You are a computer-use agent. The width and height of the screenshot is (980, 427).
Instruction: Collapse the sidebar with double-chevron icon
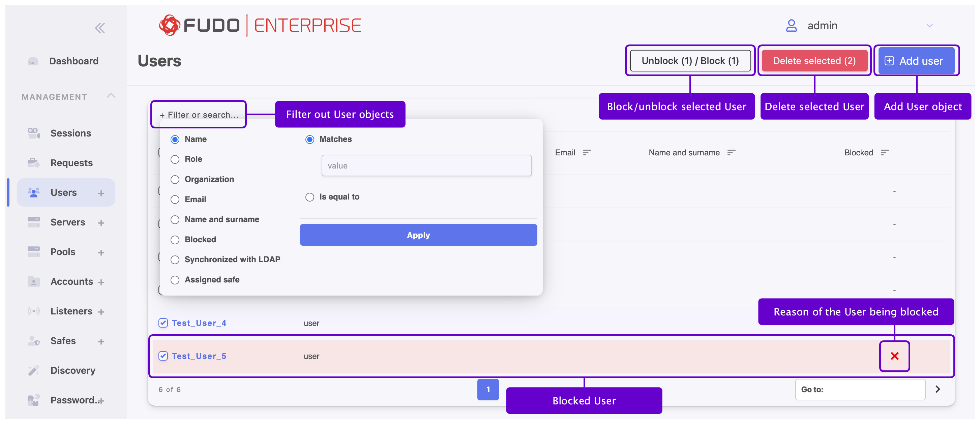[100, 28]
